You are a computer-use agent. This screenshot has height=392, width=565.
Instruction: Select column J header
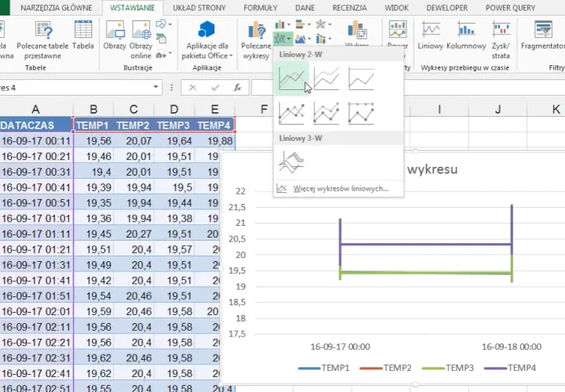point(498,109)
